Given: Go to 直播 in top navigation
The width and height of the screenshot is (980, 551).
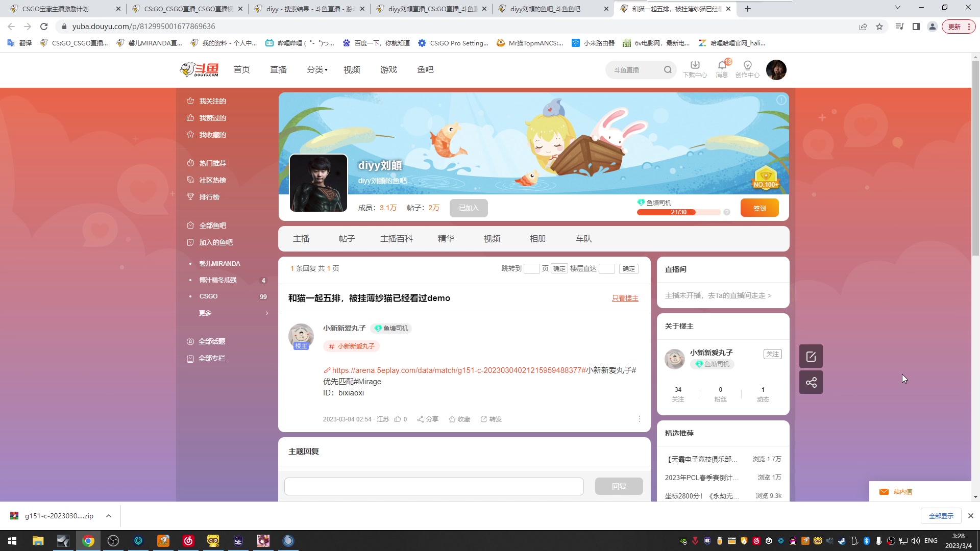Looking at the screenshot, I should (279, 70).
